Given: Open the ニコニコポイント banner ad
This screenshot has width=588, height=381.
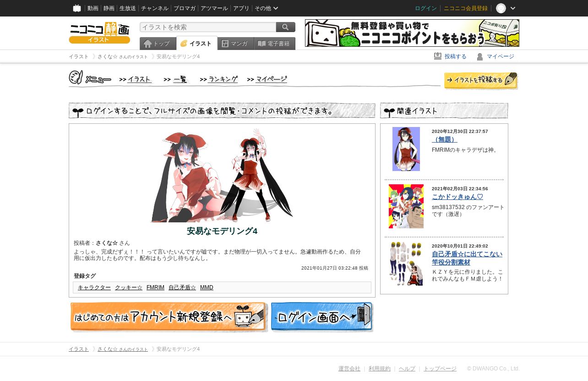Looking at the screenshot, I should point(412,33).
